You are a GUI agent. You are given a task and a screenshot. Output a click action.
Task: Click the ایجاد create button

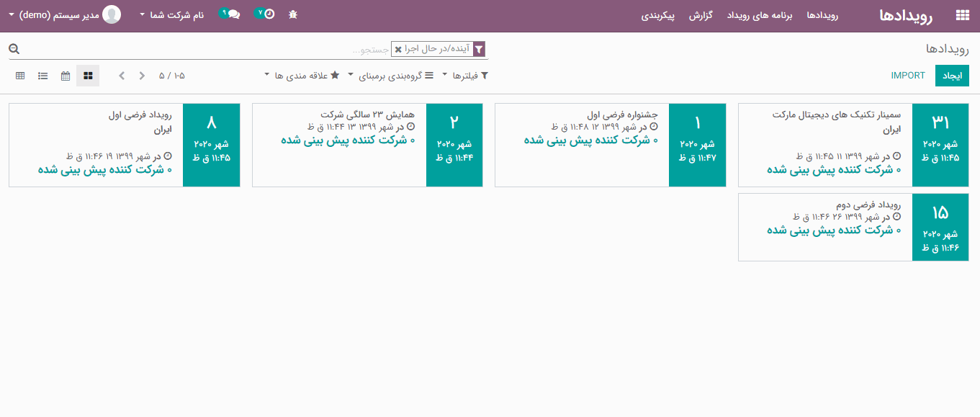(x=952, y=76)
